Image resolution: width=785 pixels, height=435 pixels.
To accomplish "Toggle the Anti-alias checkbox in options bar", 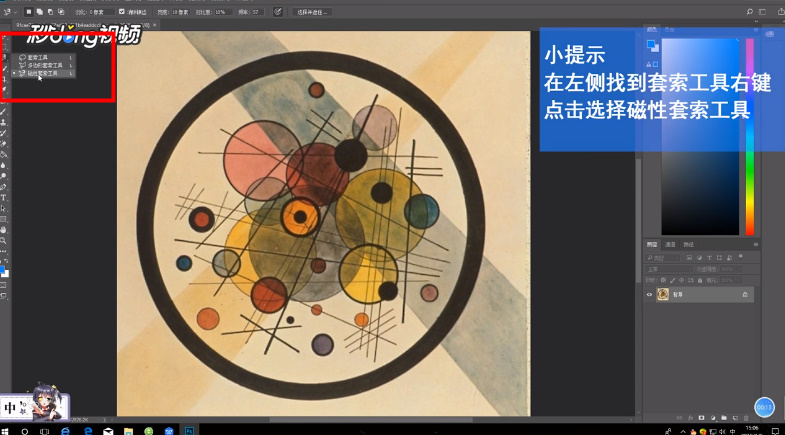I will pyautogui.click(x=122, y=11).
